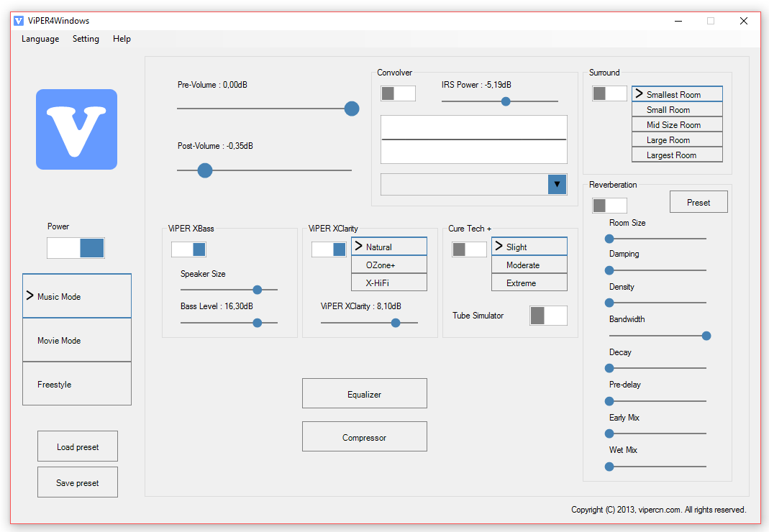The image size is (769, 532).
Task: Toggle the ViPER XClarity switch
Action: pos(329,249)
